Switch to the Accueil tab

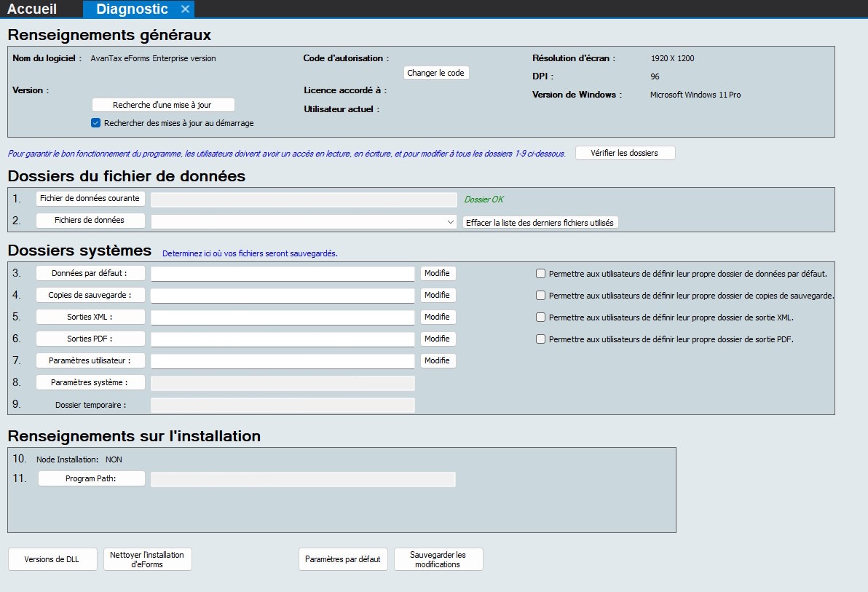(x=32, y=9)
